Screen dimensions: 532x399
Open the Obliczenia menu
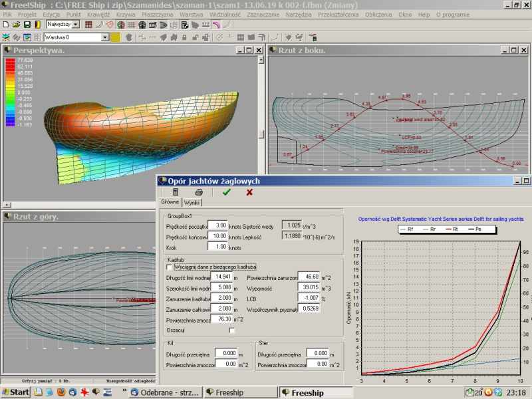tap(378, 15)
